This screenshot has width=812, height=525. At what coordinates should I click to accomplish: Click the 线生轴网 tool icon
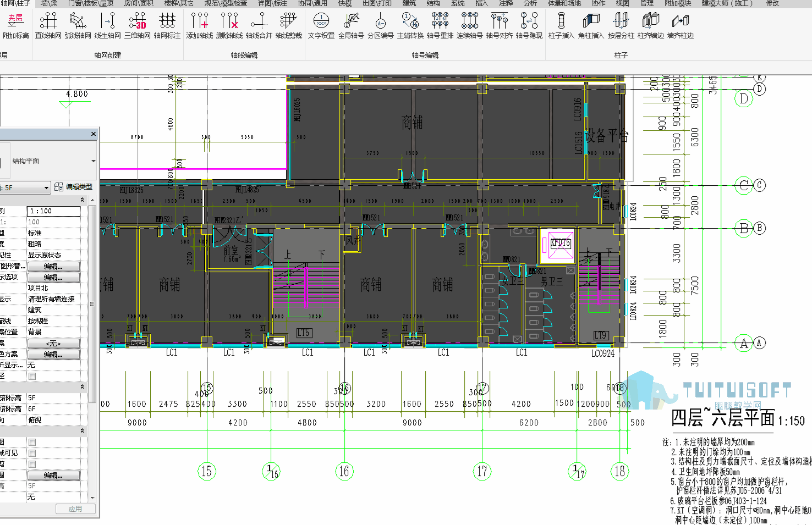(107, 25)
